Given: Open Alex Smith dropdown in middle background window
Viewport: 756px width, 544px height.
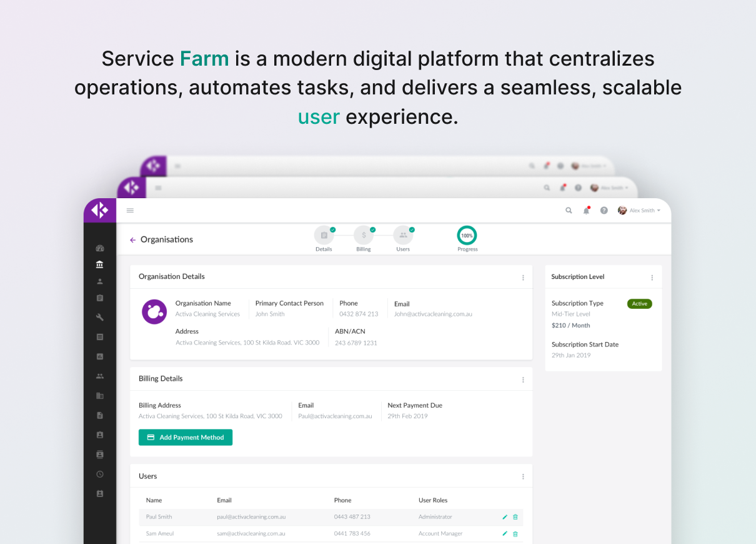Looking at the screenshot, I should click(610, 188).
